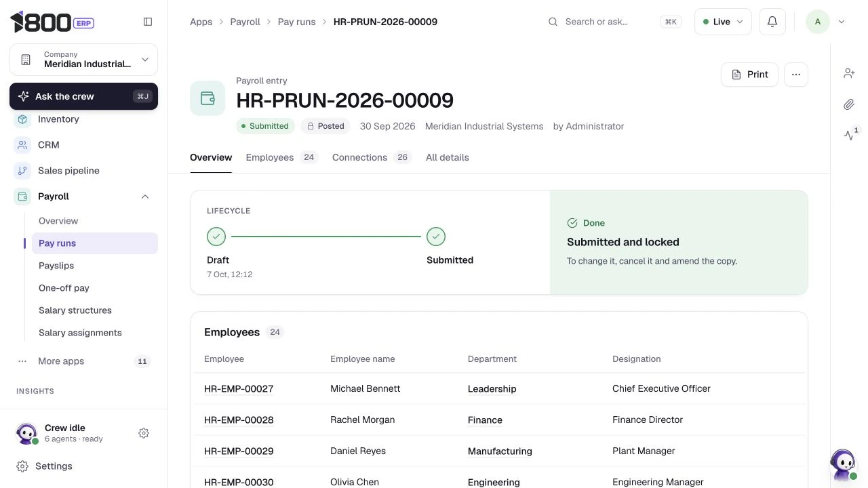Viewport: 868px width, 488px height.
Task: Click the Payroll wallet icon in sidebar
Action: coord(22,197)
